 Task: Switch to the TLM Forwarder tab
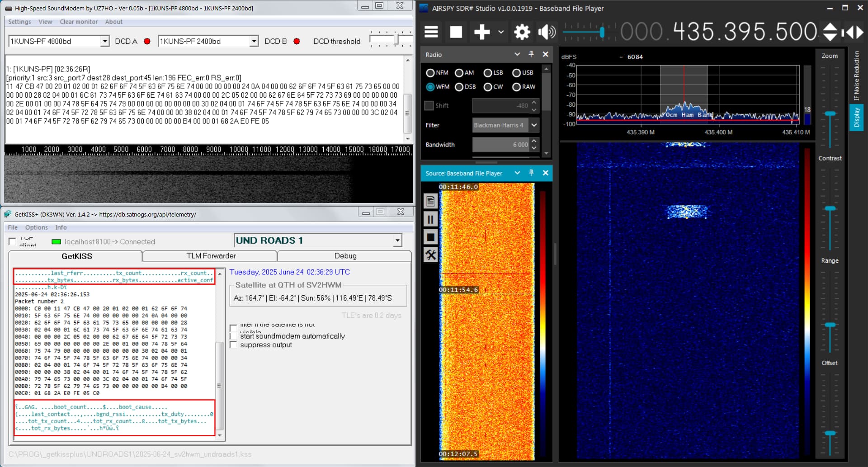211,256
